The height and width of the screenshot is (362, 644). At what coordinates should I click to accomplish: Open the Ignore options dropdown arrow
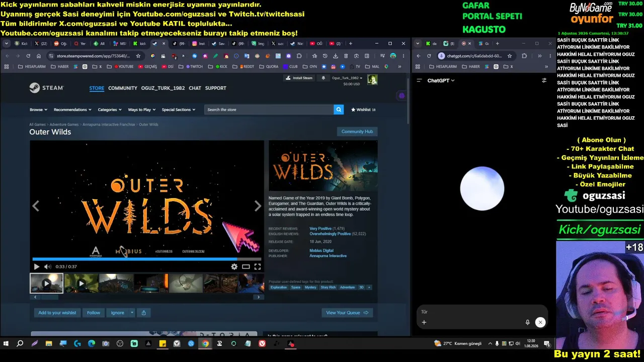point(132,313)
